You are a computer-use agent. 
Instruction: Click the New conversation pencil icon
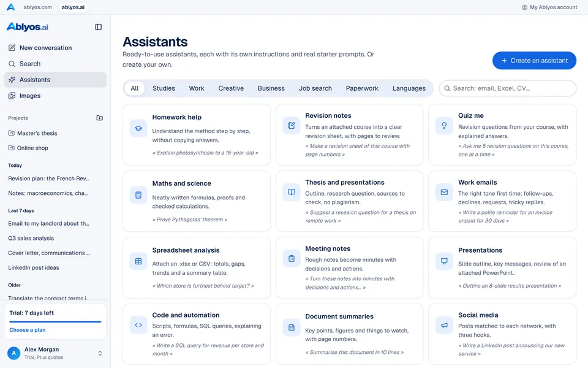click(12, 48)
